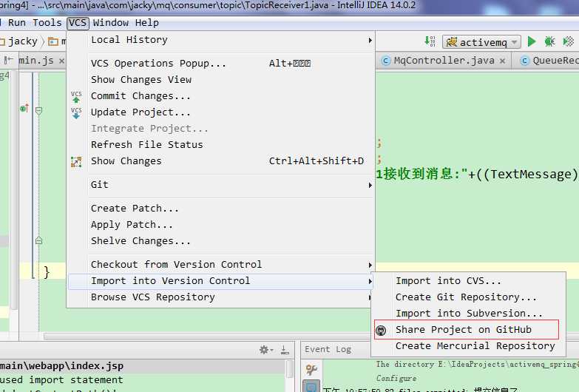Click Share Project on GitHub

467,330
